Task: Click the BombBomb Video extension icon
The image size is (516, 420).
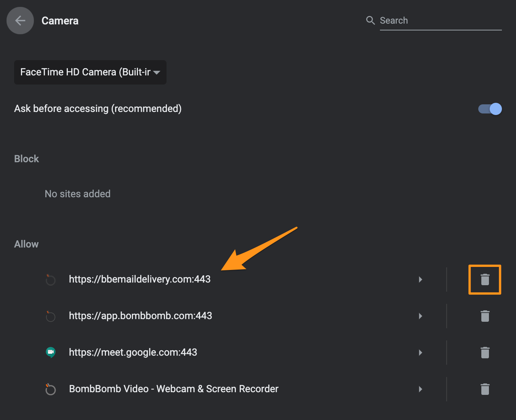Action: coord(50,389)
